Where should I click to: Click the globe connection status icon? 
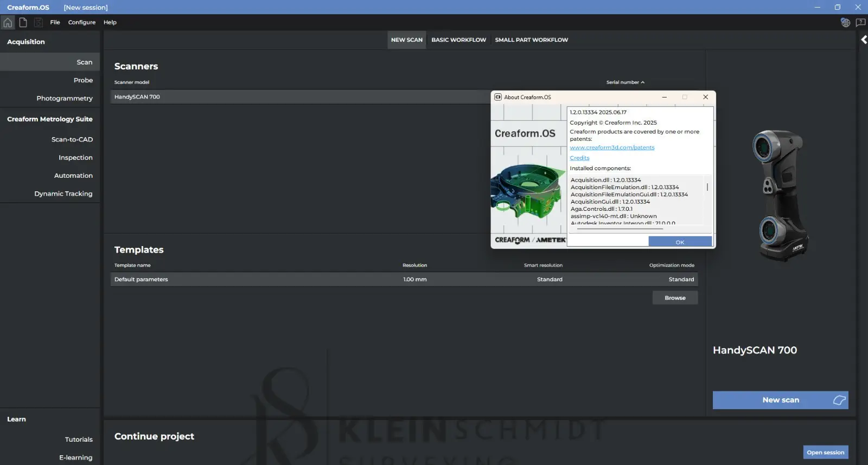[x=845, y=22]
